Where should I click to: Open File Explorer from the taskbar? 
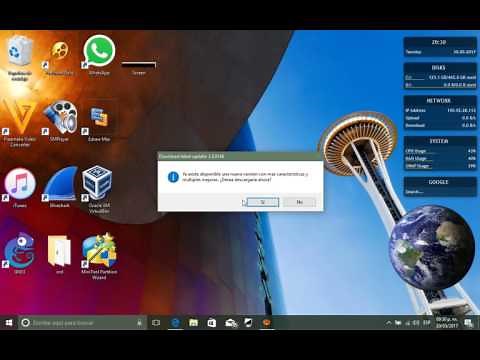coord(193,323)
